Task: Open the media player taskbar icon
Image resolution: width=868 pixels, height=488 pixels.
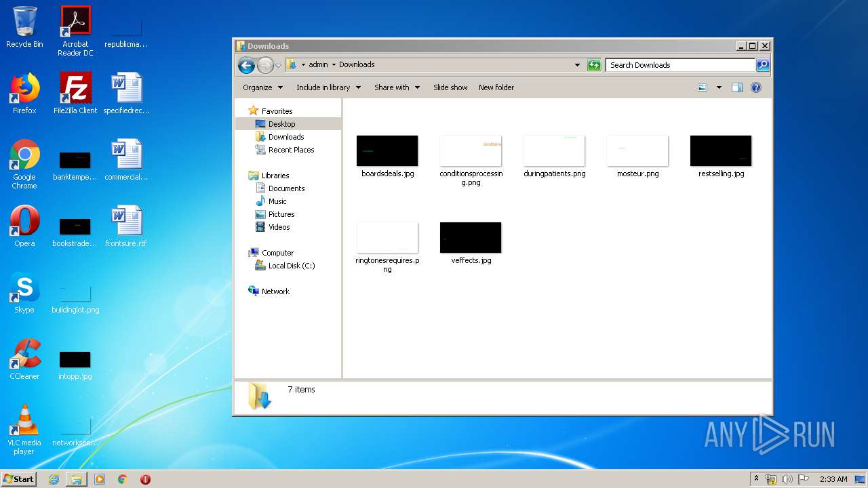Action: tap(100, 479)
